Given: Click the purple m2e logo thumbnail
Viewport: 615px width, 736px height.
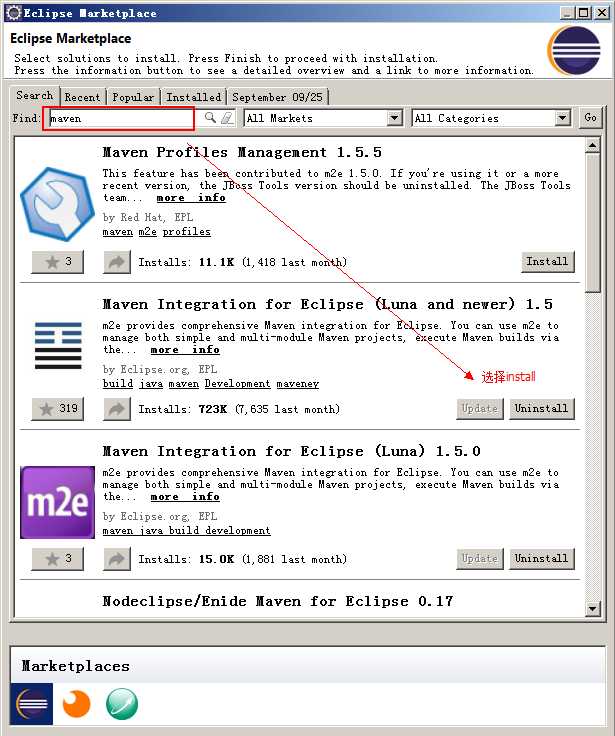Looking at the screenshot, I should pos(57,502).
